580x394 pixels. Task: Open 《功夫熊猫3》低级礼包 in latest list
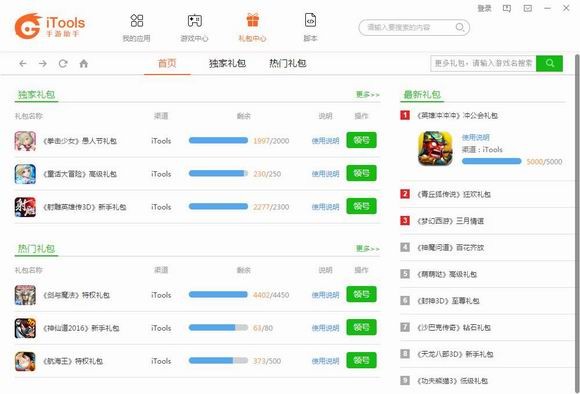[452, 381]
